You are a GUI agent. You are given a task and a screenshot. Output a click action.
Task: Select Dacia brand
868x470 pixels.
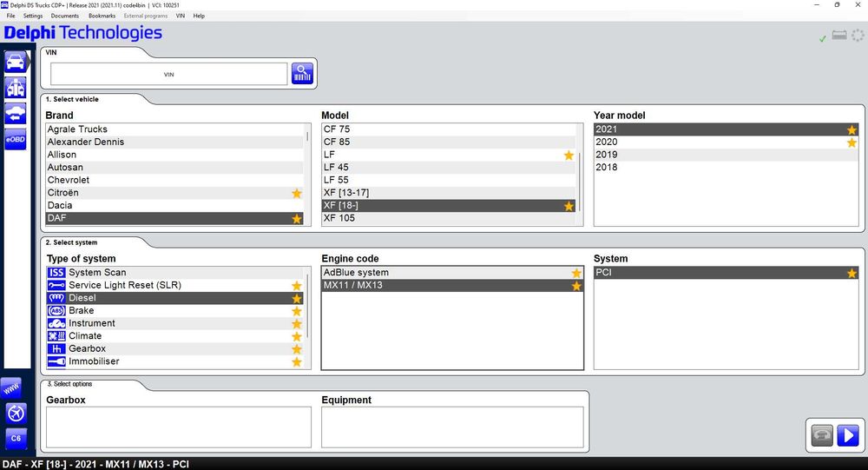pyautogui.click(x=175, y=206)
